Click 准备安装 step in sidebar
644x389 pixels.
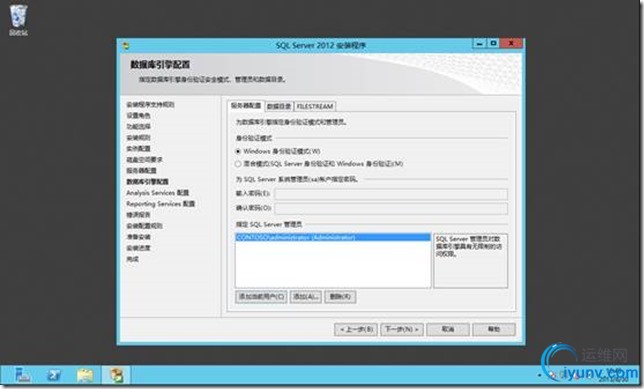pyautogui.click(x=138, y=237)
